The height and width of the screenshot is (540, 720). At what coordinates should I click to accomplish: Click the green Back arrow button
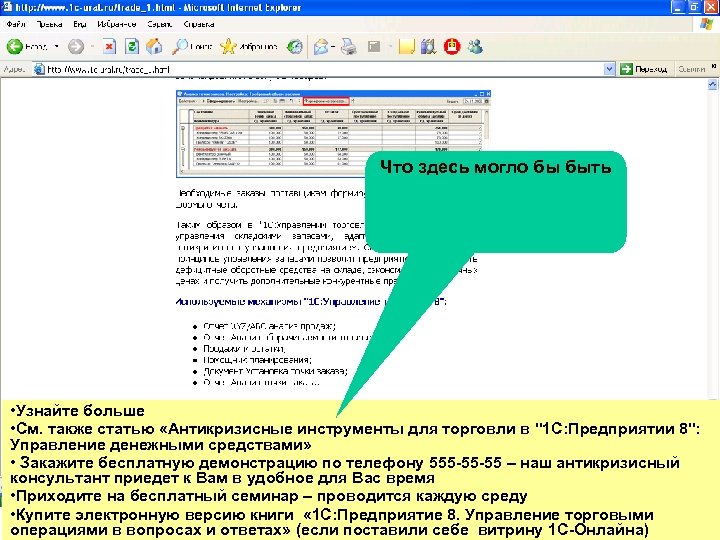click(x=15, y=46)
